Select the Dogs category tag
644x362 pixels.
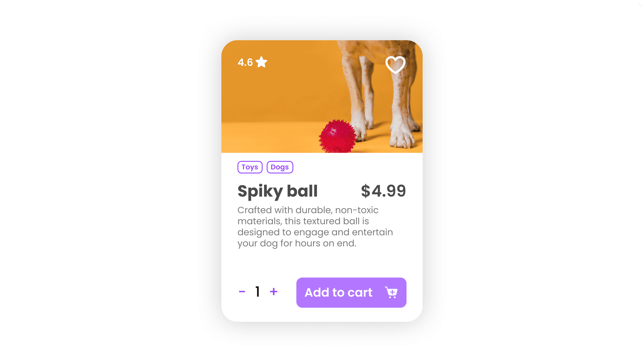[280, 167]
